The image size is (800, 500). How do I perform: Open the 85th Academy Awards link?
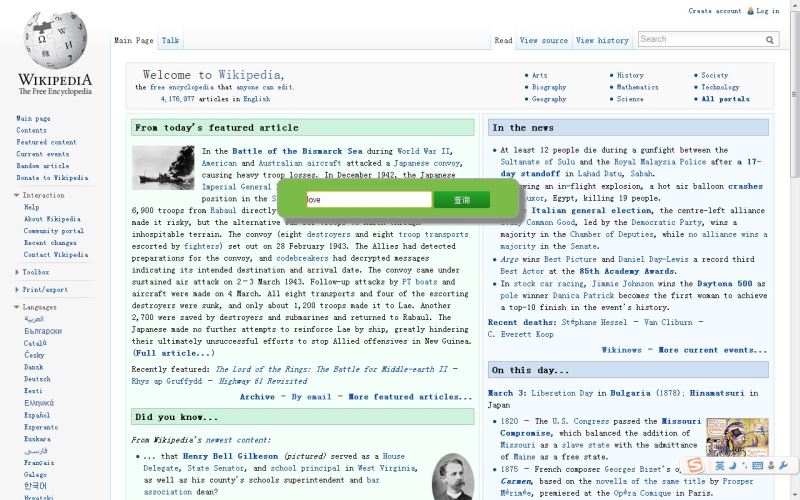click(x=626, y=271)
